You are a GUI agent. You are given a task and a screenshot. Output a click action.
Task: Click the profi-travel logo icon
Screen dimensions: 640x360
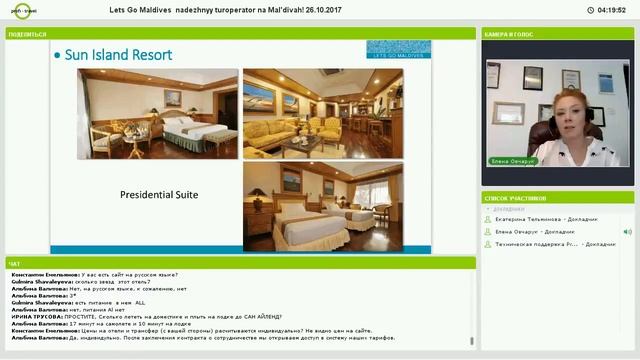pos(23,11)
